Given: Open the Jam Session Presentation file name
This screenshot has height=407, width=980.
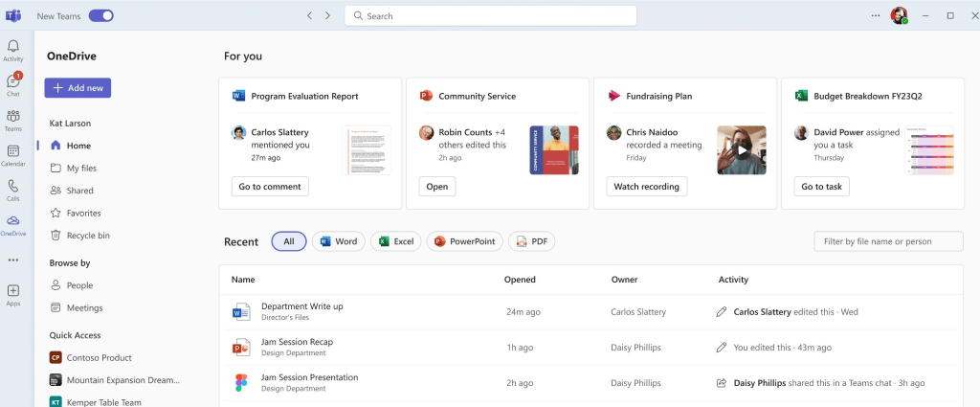Looking at the screenshot, I should 309,377.
